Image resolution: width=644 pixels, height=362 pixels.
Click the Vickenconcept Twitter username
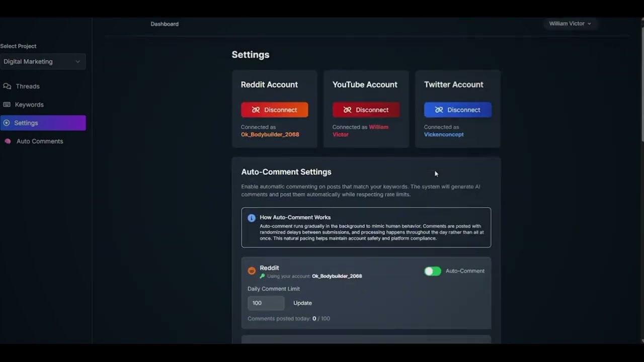[444, 134]
